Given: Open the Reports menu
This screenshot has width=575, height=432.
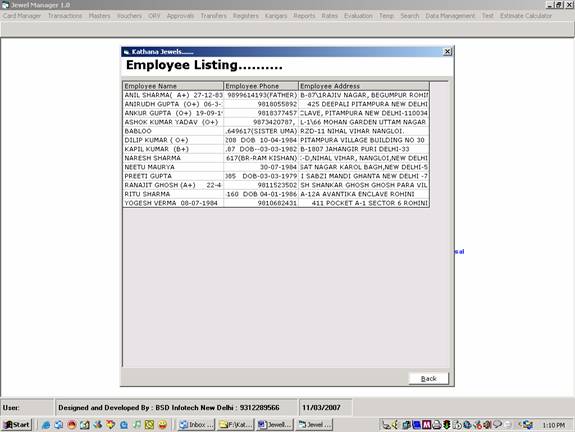Looking at the screenshot, I should point(304,16).
